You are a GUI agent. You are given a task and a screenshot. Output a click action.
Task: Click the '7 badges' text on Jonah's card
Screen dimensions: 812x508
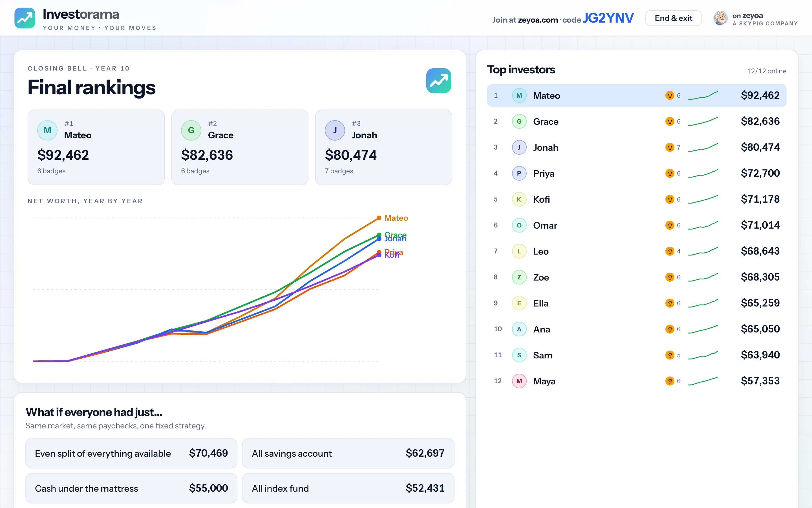339,171
